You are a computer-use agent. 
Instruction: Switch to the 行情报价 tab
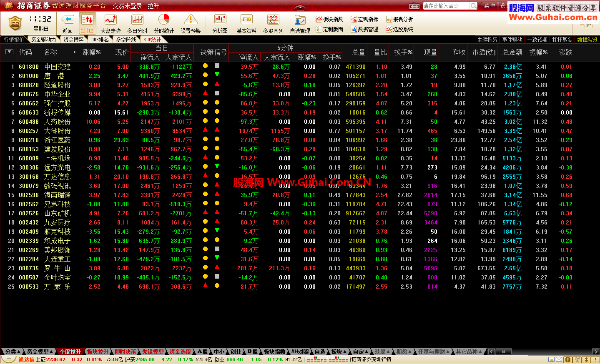click(x=14, y=40)
